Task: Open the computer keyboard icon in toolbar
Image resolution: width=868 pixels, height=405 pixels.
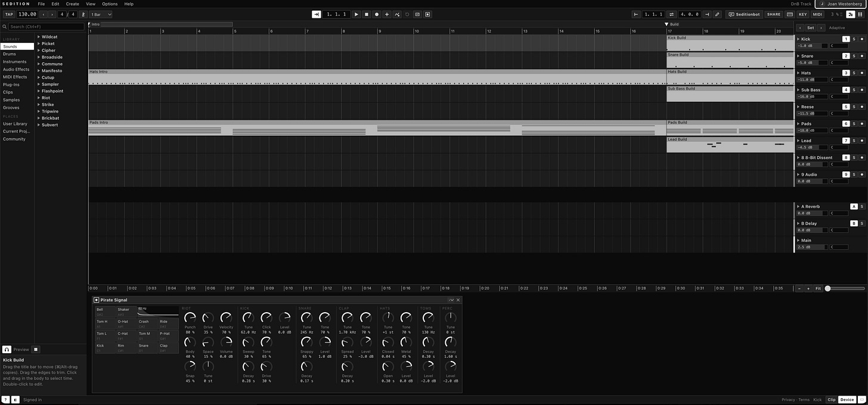Action: [x=790, y=14]
